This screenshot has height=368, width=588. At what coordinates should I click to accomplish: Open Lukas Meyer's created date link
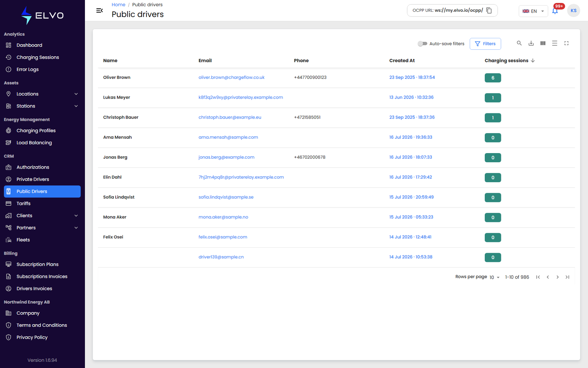click(x=411, y=98)
